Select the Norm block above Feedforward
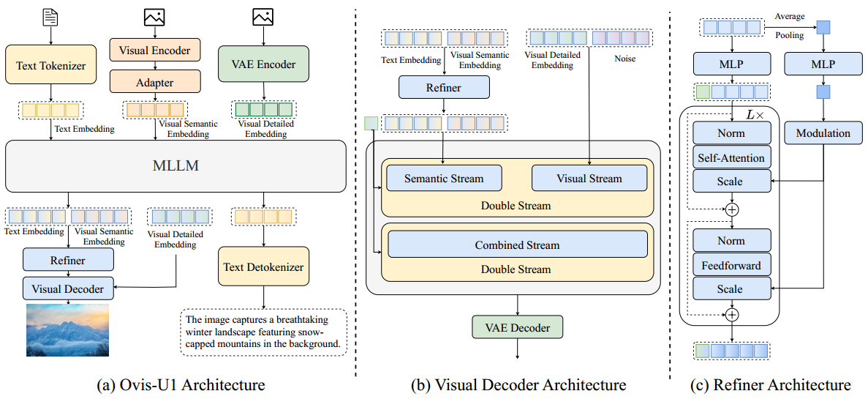The image size is (868, 399). pos(732,241)
